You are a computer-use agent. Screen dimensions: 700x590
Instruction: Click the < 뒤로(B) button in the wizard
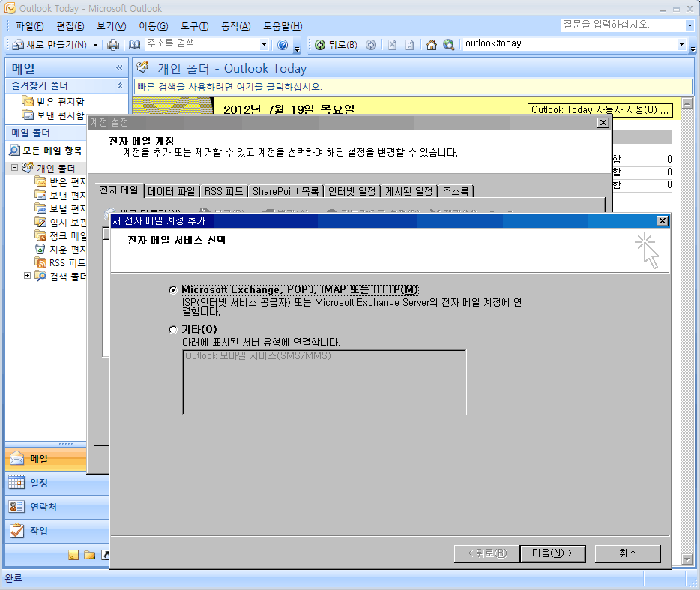487,553
